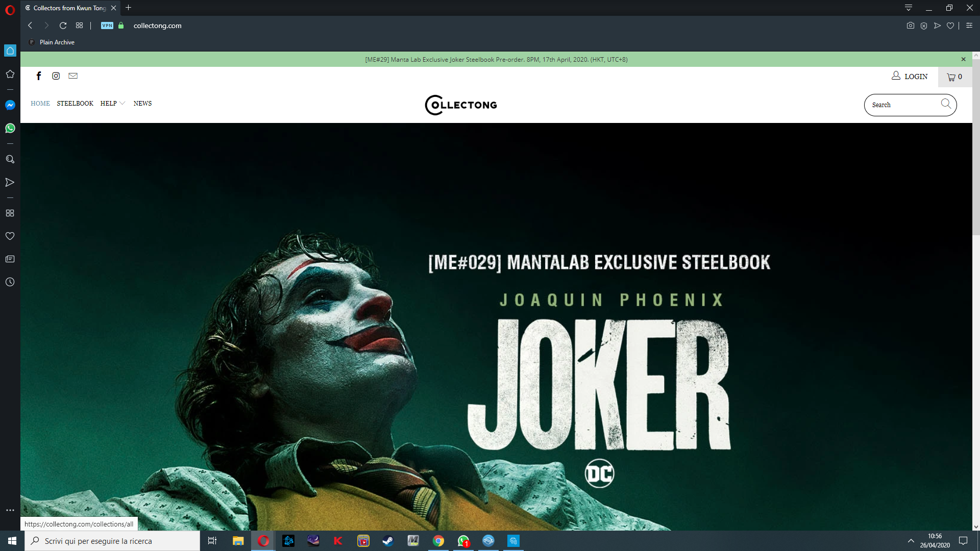The height and width of the screenshot is (551, 980).
Task: Visit Collectong Facebook page
Action: coord(39,76)
